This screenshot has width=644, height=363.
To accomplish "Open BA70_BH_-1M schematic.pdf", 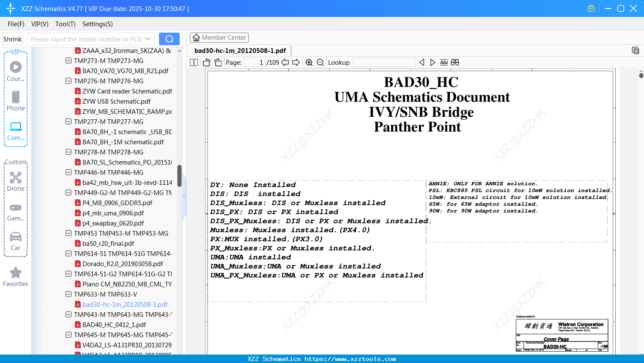I will pos(123,142).
